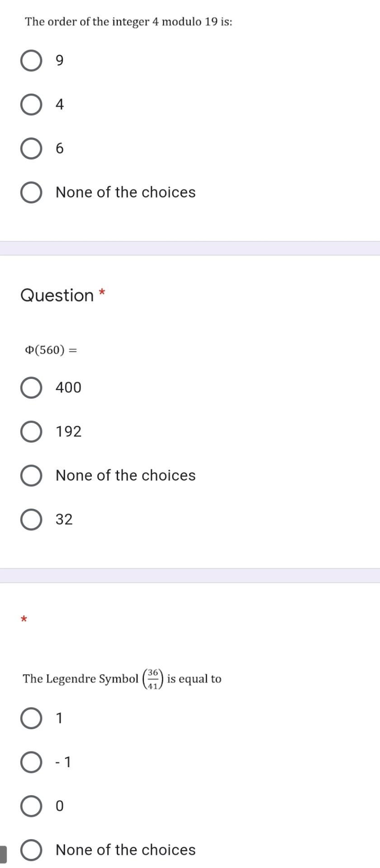Click the red asterisk beside Question
Image resolution: width=380 pixels, height=868 pixels.
point(101,293)
